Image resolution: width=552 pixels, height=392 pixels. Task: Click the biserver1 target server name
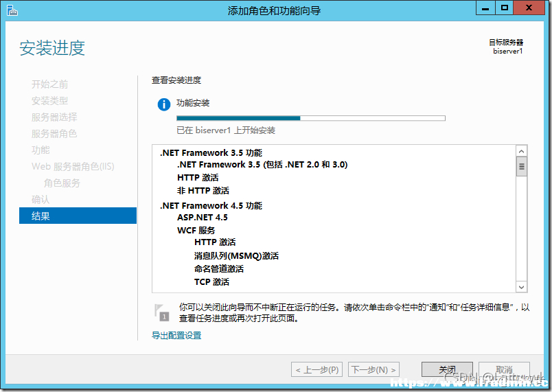tap(507, 51)
